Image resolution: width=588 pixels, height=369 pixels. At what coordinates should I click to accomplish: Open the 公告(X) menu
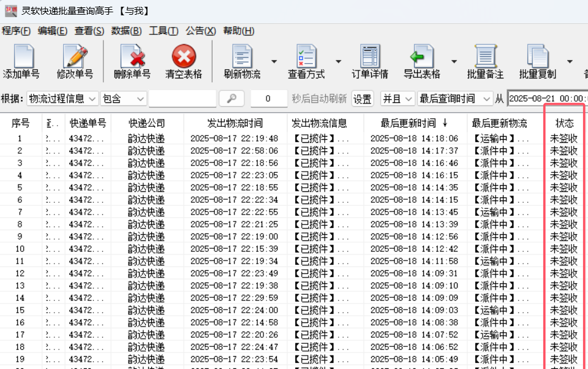click(x=201, y=31)
